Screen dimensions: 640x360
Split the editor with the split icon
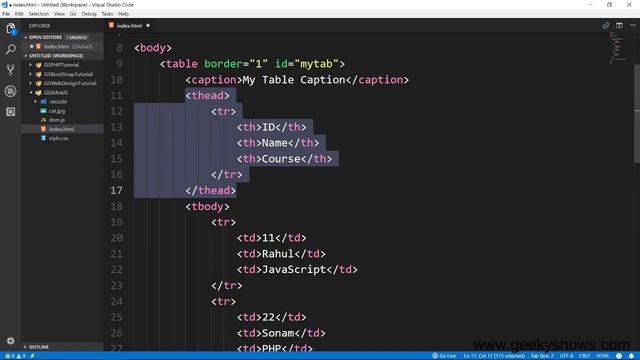tap(619, 25)
